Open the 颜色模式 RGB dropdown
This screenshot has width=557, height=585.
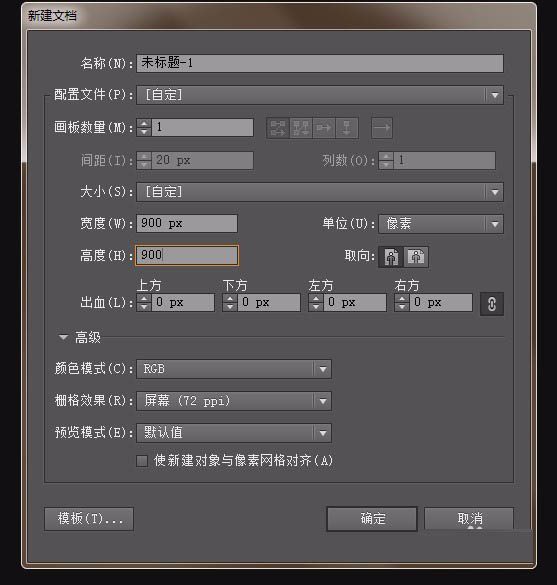coord(234,369)
